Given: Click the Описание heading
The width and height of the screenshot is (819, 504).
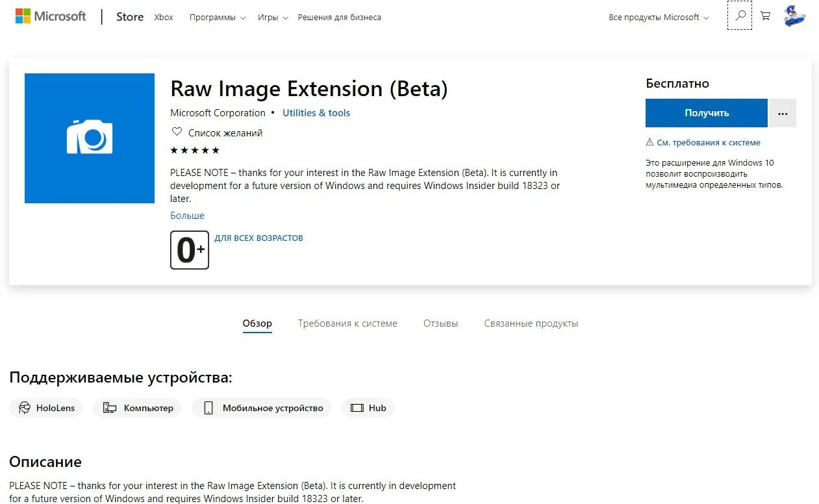Looking at the screenshot, I should point(45,462).
